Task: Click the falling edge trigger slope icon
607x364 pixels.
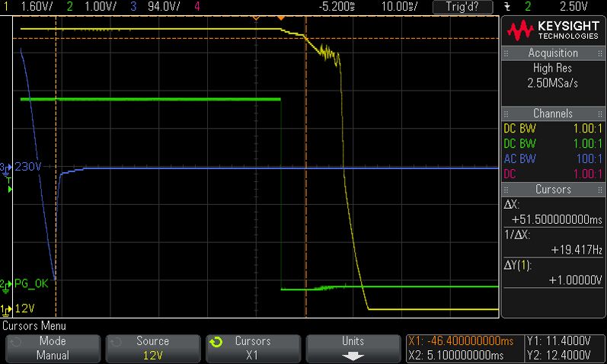Action: [x=507, y=7]
